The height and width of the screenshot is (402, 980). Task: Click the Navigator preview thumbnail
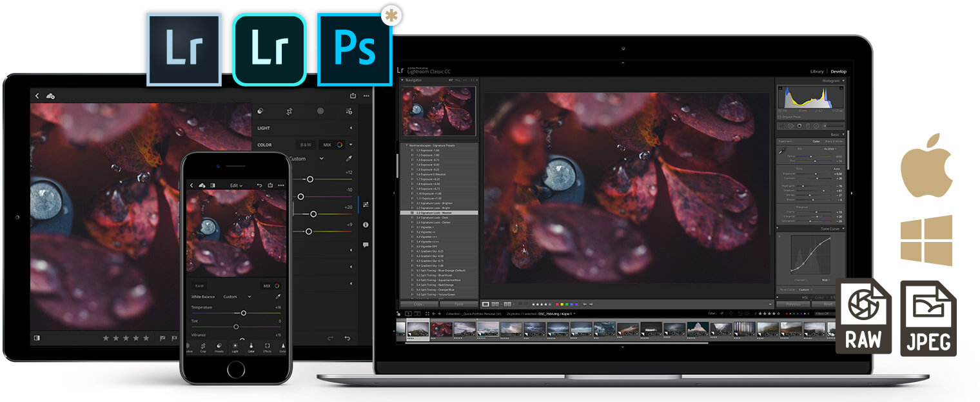439,111
